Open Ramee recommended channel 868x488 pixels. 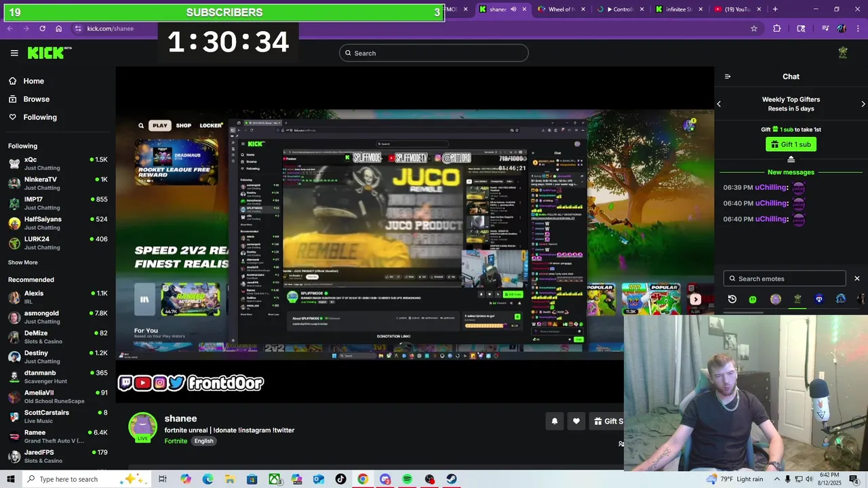58,436
